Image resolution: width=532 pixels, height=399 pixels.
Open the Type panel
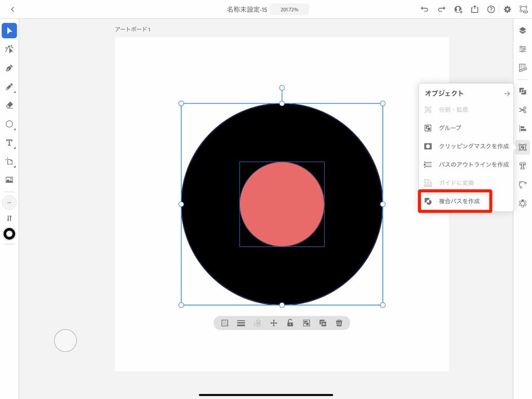click(x=523, y=166)
